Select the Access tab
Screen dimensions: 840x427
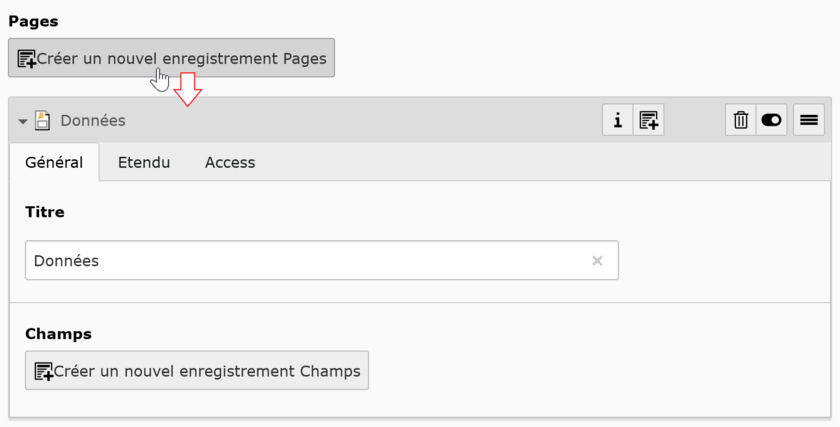pos(230,162)
